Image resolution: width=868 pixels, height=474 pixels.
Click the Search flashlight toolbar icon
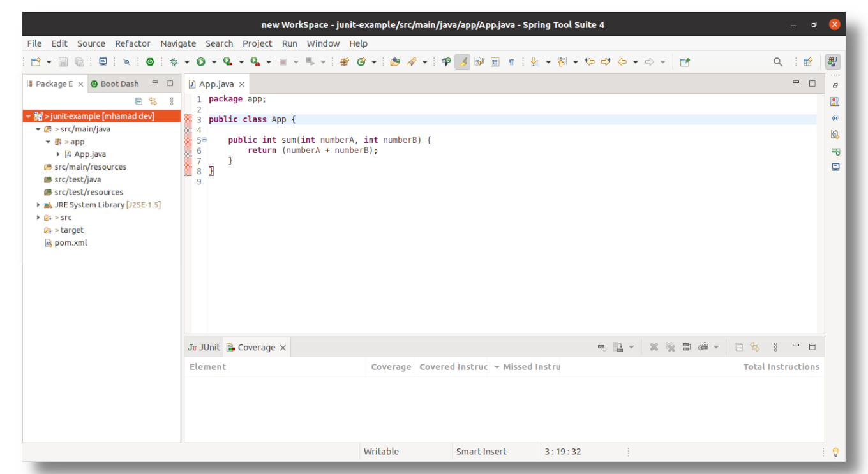(x=412, y=62)
